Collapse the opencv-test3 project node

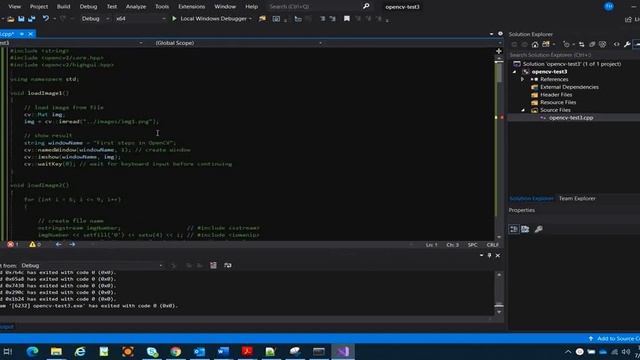(x=515, y=72)
